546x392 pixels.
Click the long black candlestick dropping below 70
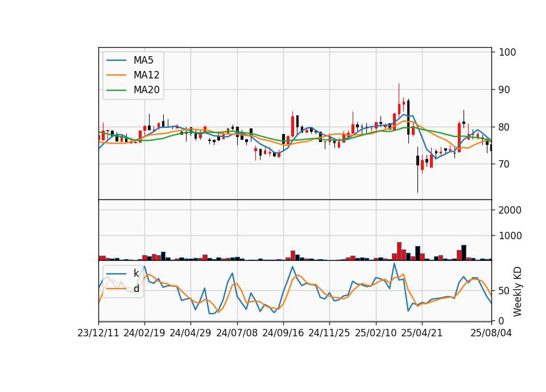point(417,170)
